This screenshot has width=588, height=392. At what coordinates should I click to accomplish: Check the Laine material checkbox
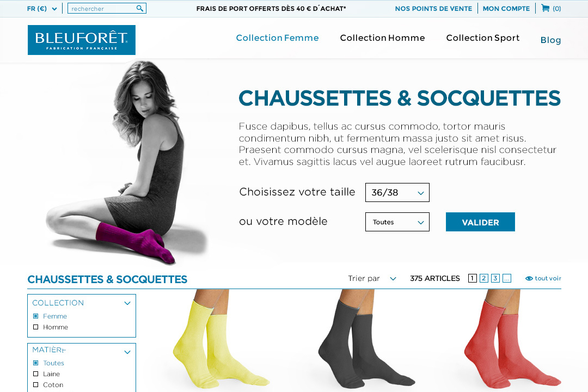(35, 374)
